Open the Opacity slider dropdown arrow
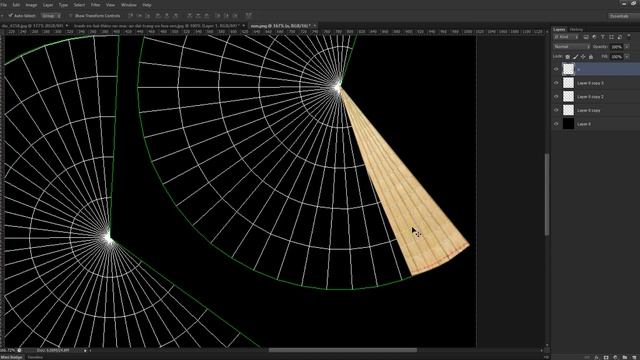The width and height of the screenshot is (640, 360). [x=627, y=47]
